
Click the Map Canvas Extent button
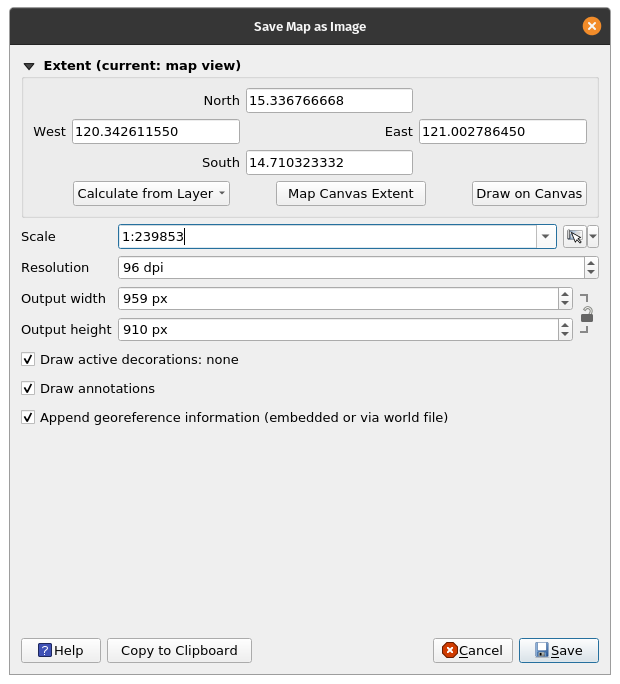click(351, 194)
